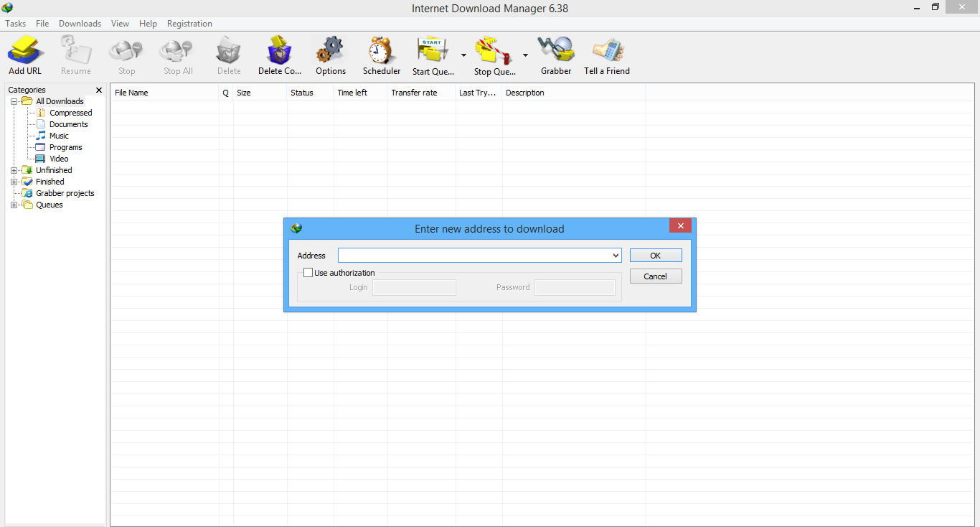The height and width of the screenshot is (527, 980).
Task: Sort by Transfer rate column header
Action: tap(422, 93)
